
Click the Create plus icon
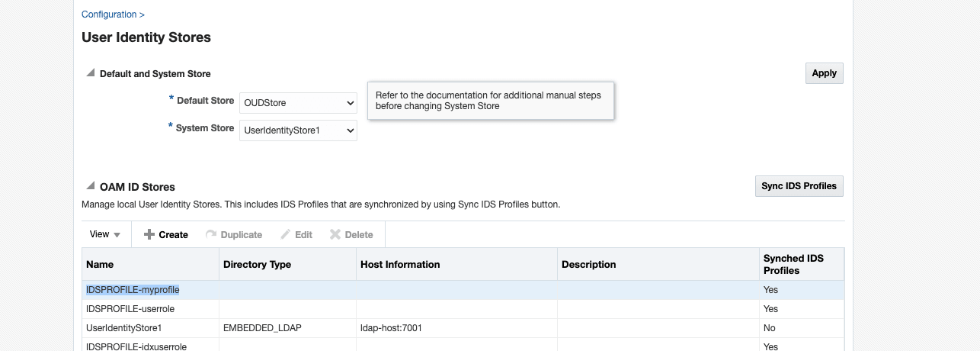(x=149, y=235)
